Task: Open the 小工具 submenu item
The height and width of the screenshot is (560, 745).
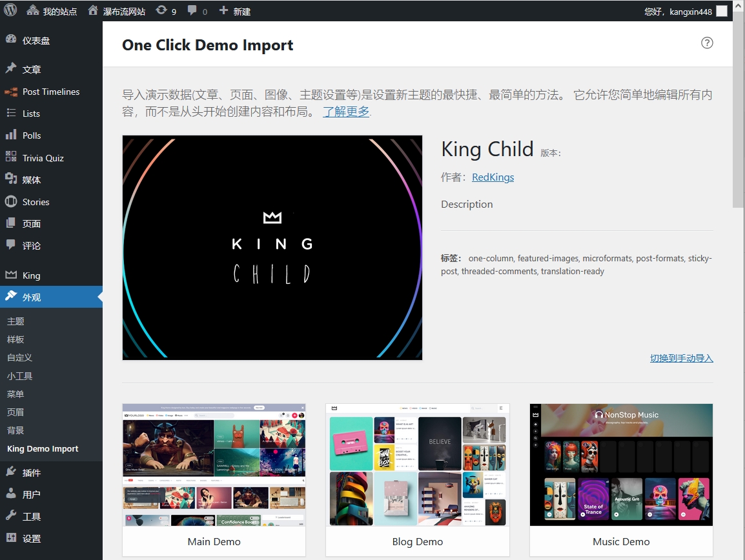Action: click(19, 375)
